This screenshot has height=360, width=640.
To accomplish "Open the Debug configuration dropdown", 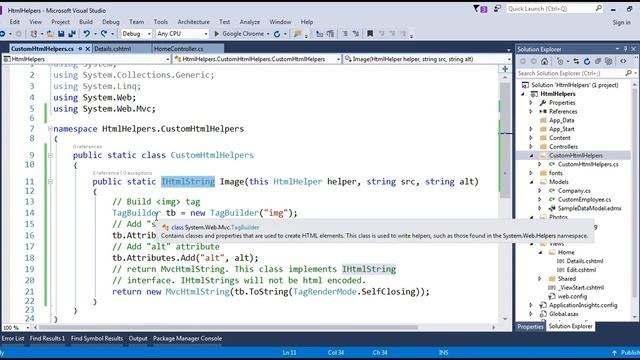I will 149,34.
